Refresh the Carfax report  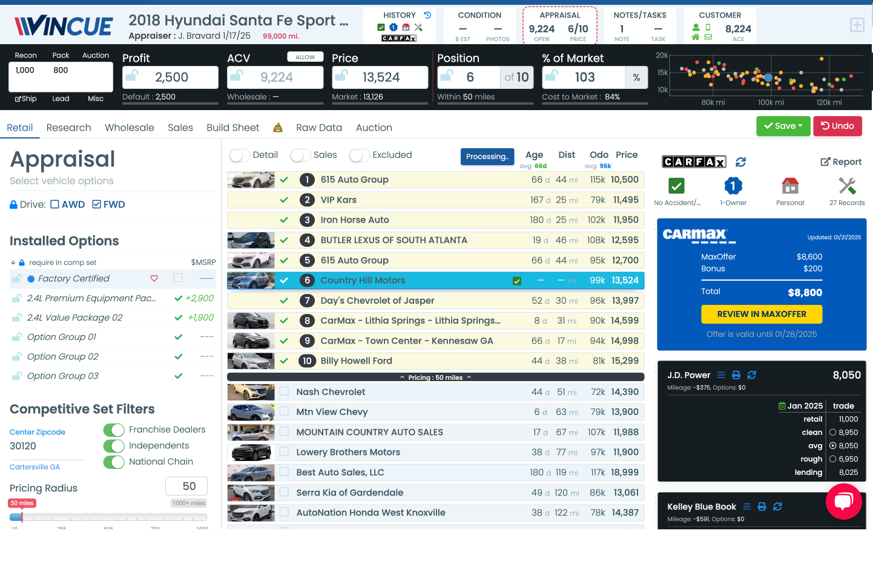740,162
